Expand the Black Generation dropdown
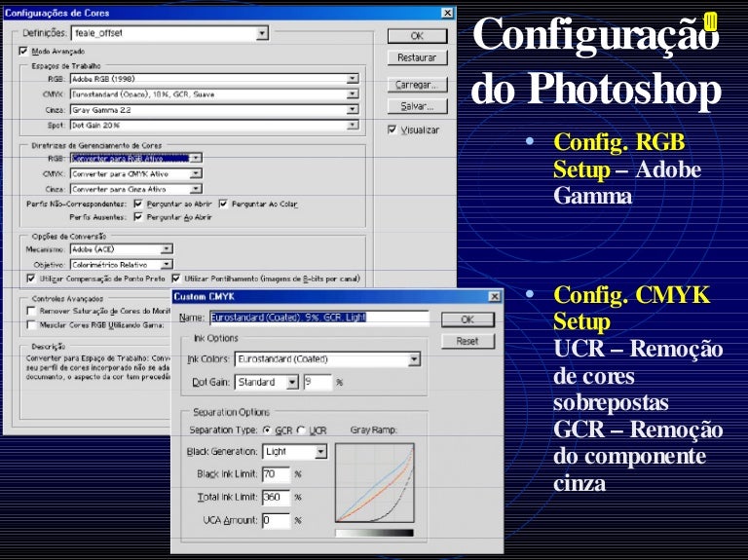The height and width of the screenshot is (560, 748). click(x=320, y=453)
